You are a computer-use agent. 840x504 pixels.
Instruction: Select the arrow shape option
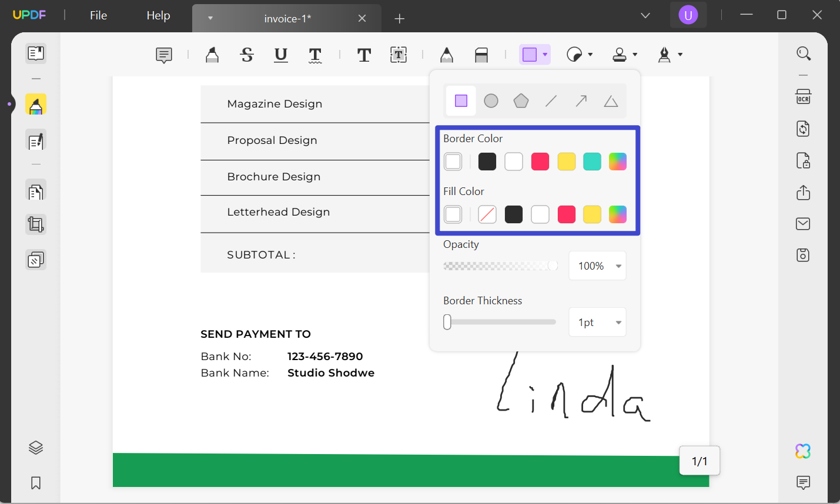[580, 100]
